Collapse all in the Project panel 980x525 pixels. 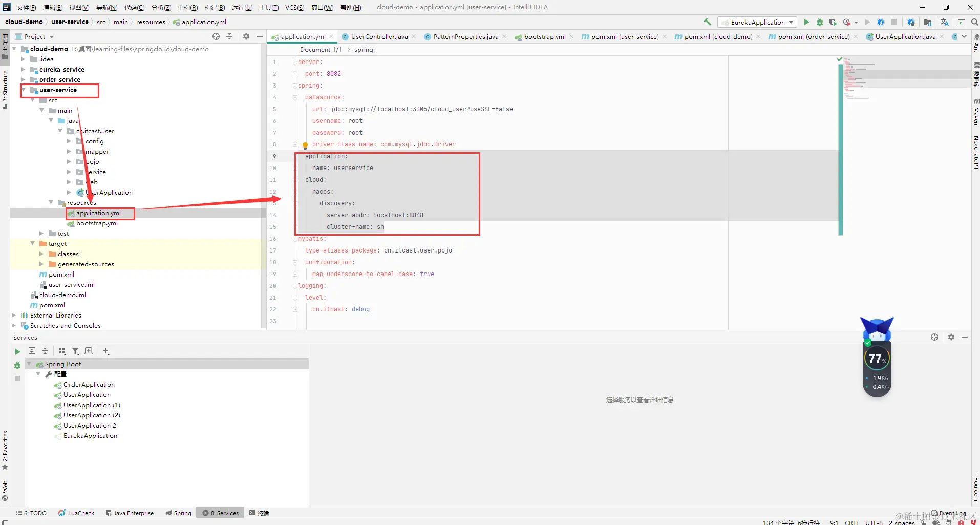(x=229, y=36)
